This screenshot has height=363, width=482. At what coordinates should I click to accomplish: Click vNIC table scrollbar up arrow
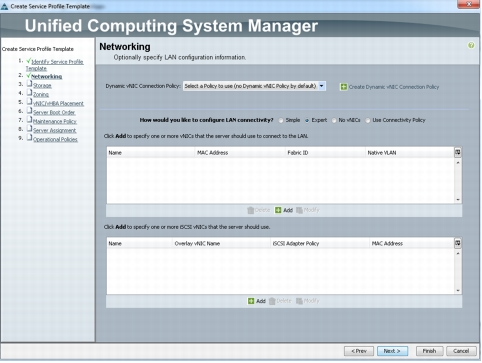coord(458,163)
